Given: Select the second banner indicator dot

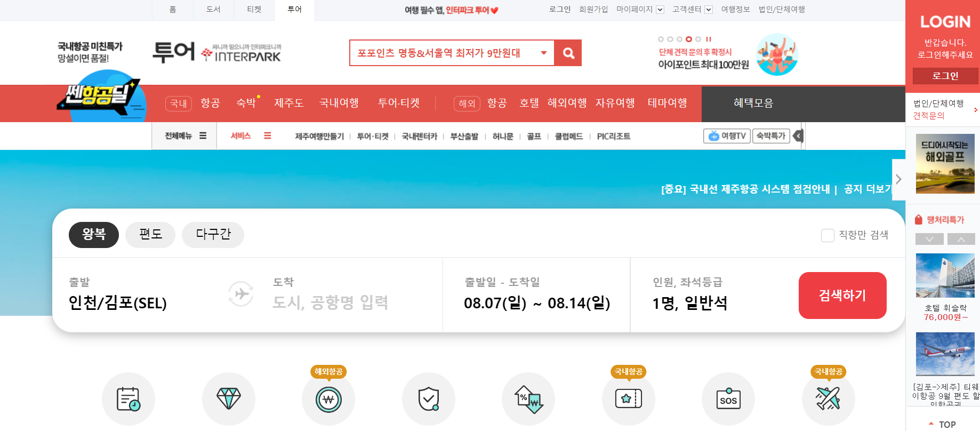Looking at the screenshot, I should [670, 39].
